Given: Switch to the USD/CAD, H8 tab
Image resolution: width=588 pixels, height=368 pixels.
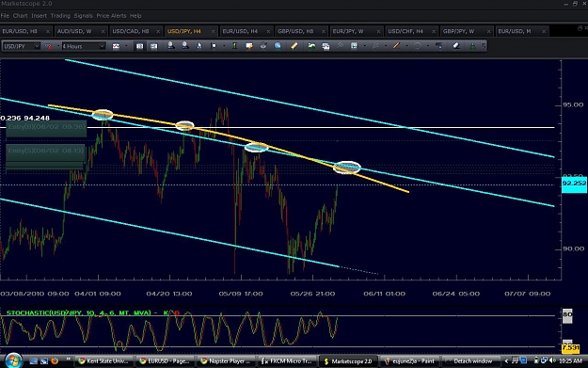Looking at the screenshot, I should coord(135,31).
